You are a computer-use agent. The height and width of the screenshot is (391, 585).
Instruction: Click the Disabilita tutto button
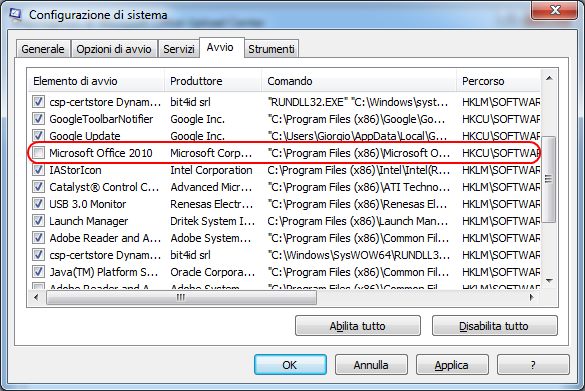click(x=494, y=326)
